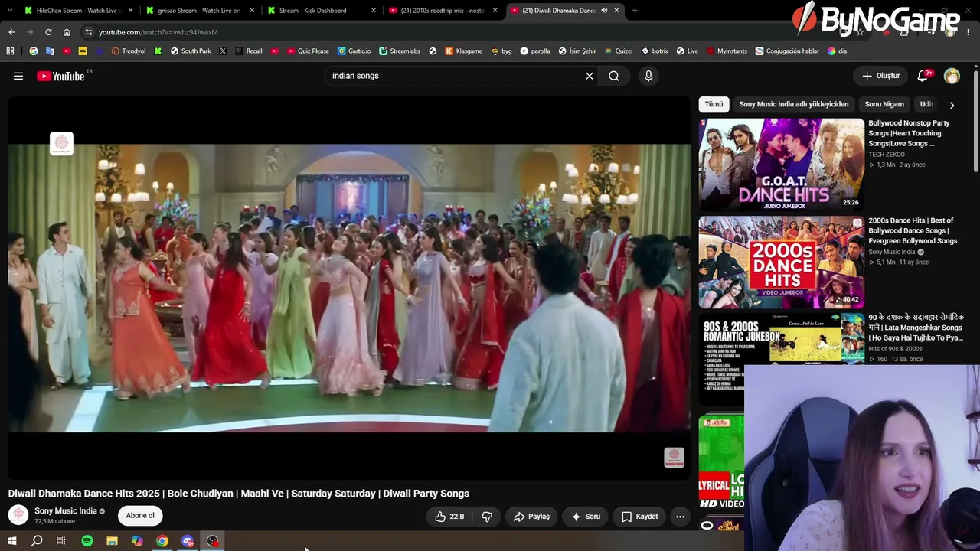
Task: Start voice search with the microphone
Action: [x=648, y=76]
